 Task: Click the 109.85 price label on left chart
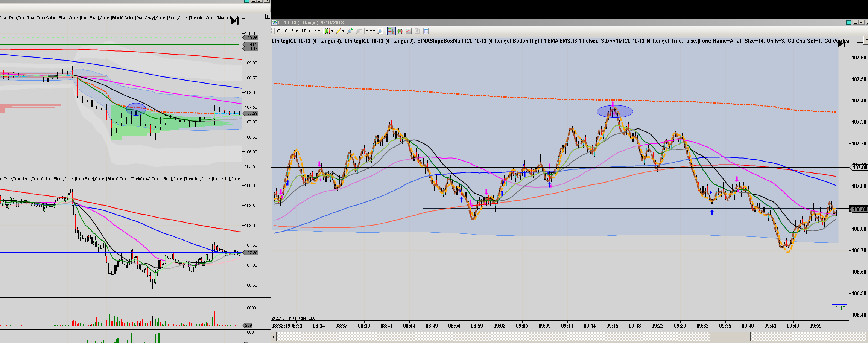[251, 38]
